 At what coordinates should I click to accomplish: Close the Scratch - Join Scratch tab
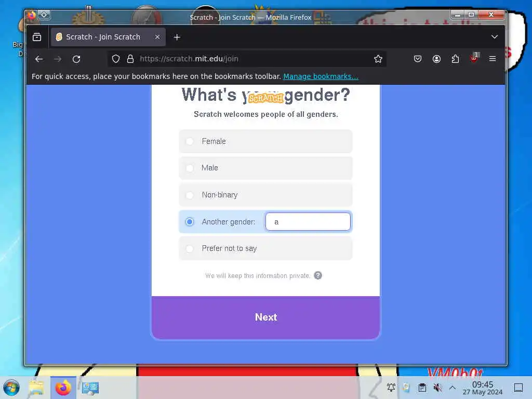point(157,37)
